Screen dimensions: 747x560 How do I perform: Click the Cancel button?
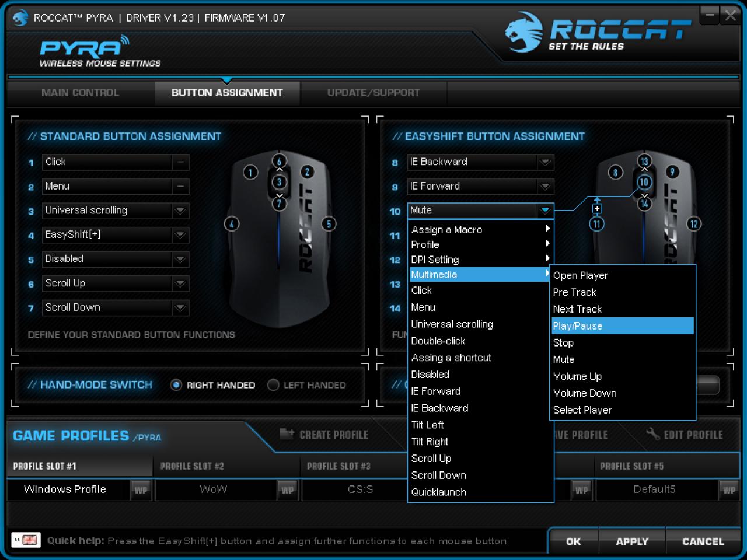click(703, 541)
